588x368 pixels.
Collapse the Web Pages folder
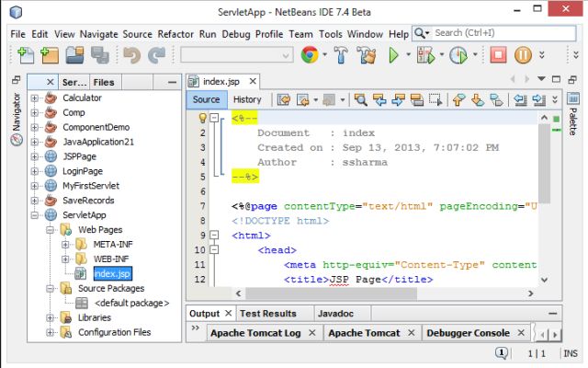tap(50, 230)
